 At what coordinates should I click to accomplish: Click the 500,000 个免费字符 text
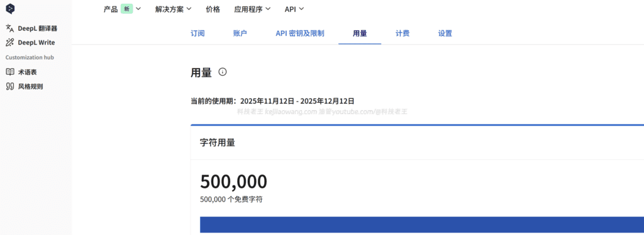point(231,200)
